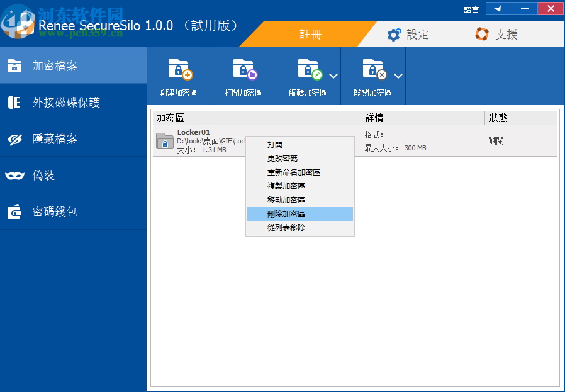Open 支援 with the lifebuoy icon
The height and width of the screenshot is (392, 565).
(x=496, y=34)
